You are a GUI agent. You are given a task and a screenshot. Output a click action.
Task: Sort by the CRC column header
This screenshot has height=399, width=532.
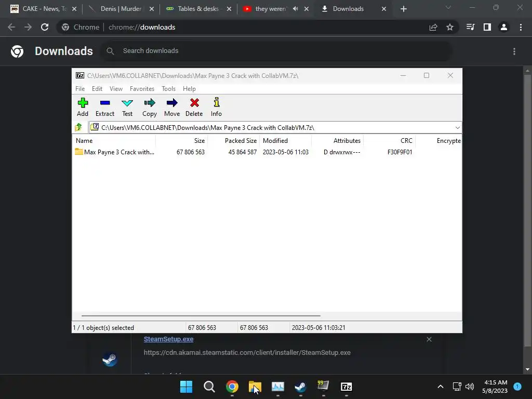coord(390,140)
